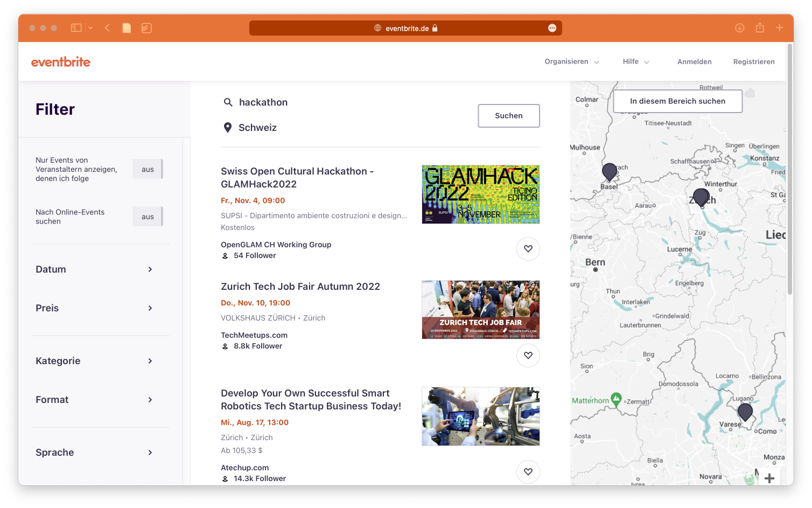Click the Anmelden link

coord(694,62)
